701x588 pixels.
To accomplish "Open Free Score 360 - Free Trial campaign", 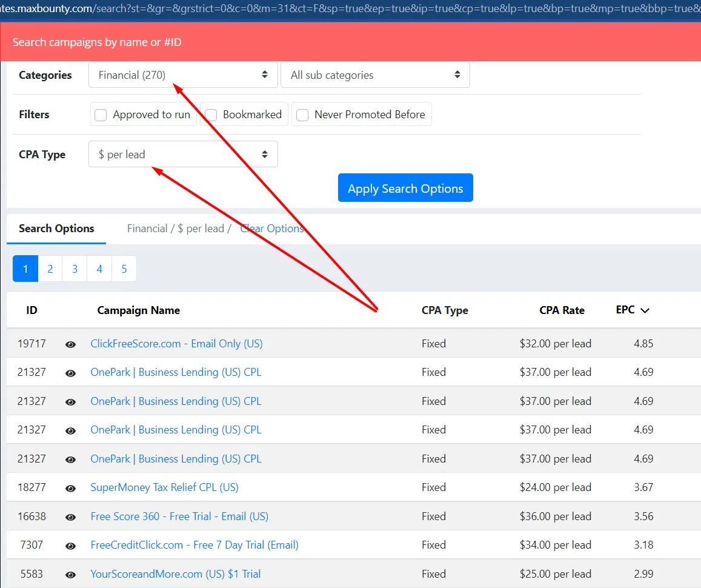I will pos(179,516).
